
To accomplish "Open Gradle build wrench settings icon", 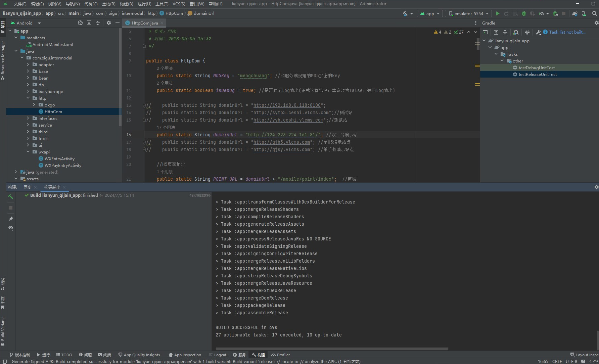I will click(538, 32).
